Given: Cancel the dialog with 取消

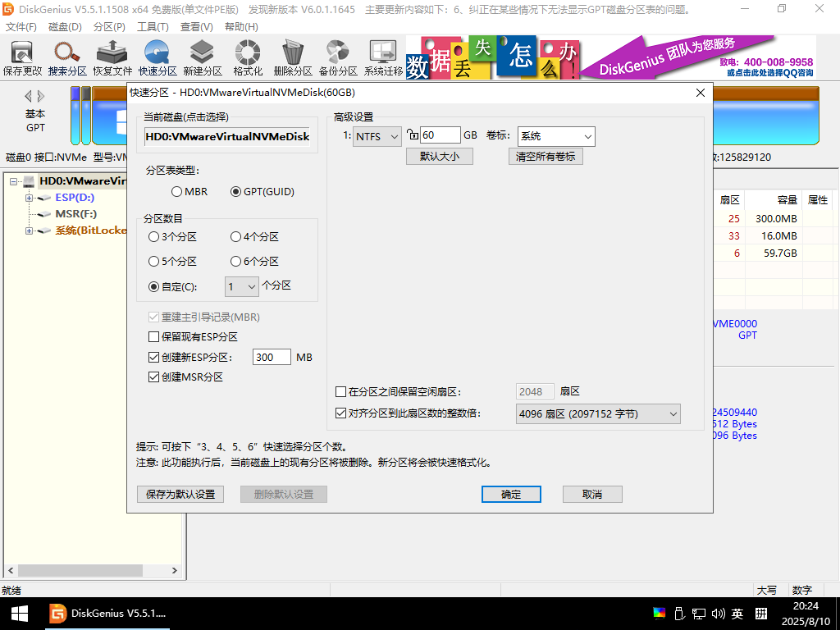Looking at the screenshot, I should (592, 494).
